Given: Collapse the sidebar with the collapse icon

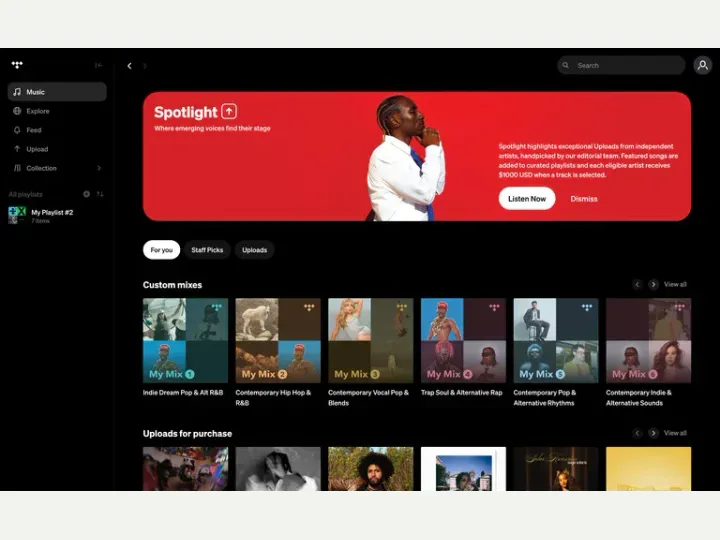Looking at the screenshot, I should tap(99, 65).
